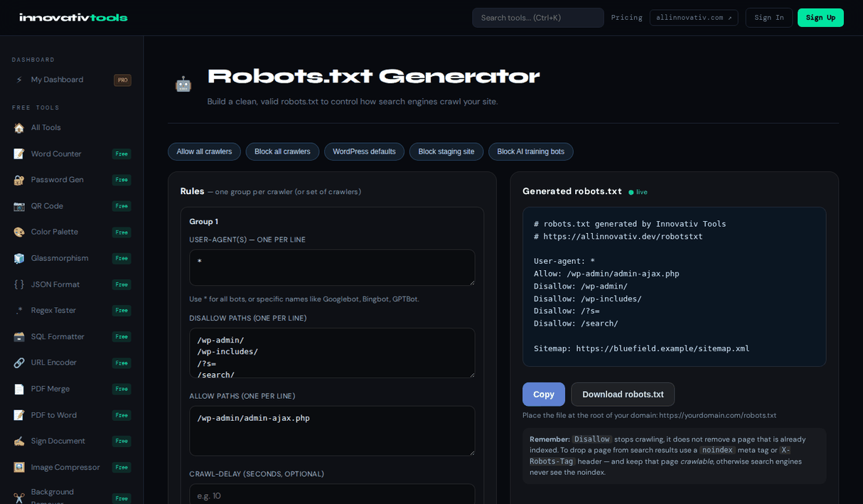The height and width of the screenshot is (504, 863).
Task: Open My Dashboard lightning icon
Action: coord(19,80)
